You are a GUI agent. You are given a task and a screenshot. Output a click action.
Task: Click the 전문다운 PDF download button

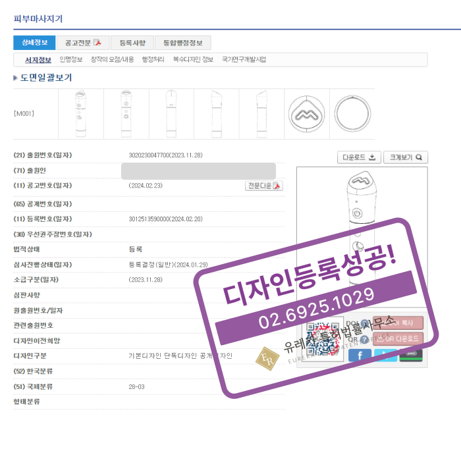point(264,186)
